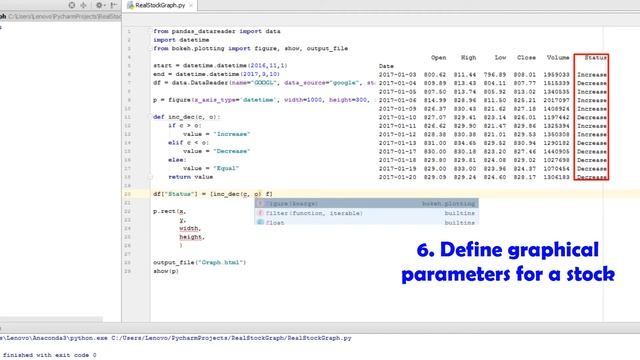
Task: Click the 'start = datetime.datetime' line
Action: click(x=220, y=65)
